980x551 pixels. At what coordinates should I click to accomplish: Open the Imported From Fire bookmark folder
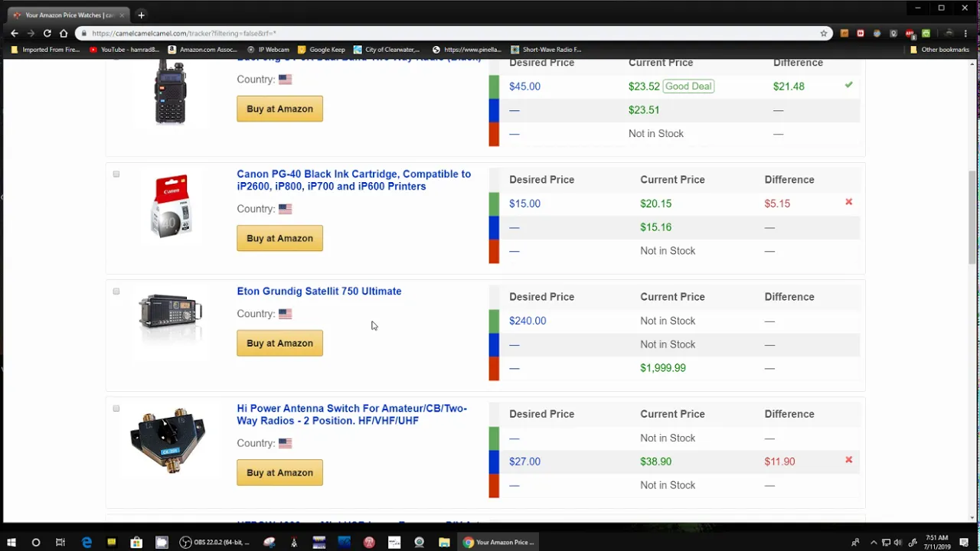46,50
